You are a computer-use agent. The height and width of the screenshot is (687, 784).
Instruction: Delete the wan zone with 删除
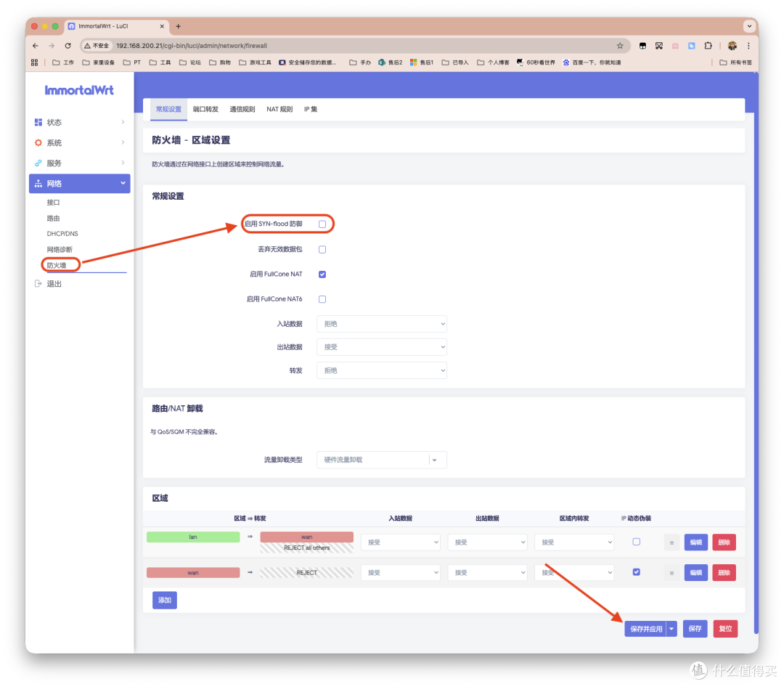[724, 573]
